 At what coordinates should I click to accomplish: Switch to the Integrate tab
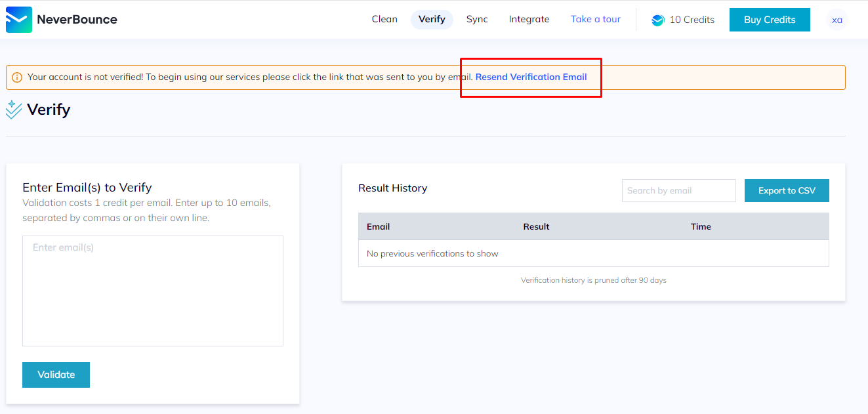tap(529, 19)
